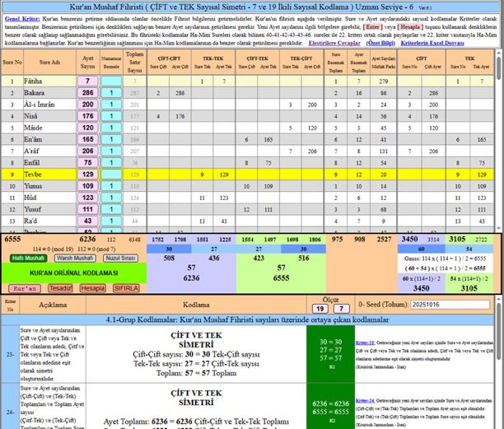Screen dimensions: 504x429
Task: Click Yunus's ayet count field 109
Action: tap(88, 186)
